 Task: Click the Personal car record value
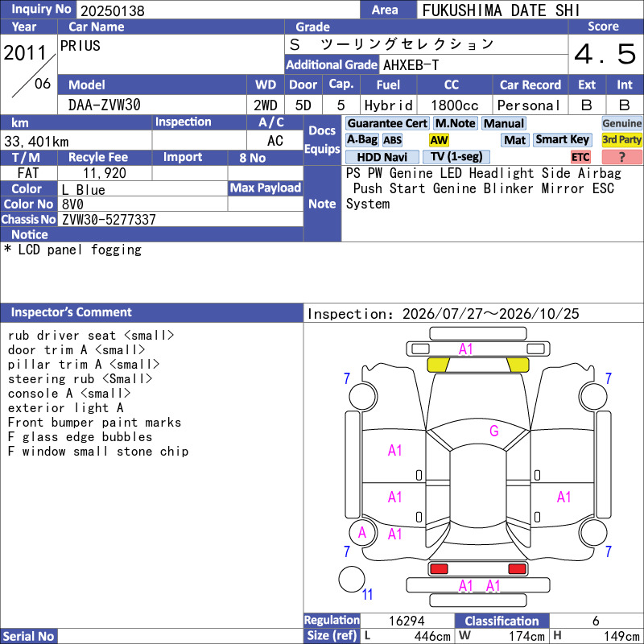[529, 105]
